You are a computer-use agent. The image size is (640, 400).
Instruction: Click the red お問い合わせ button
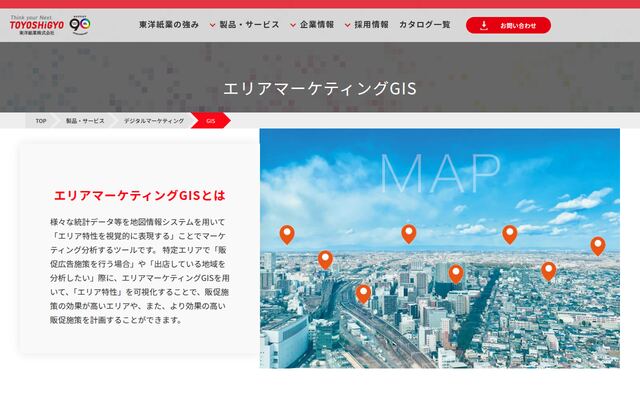pyautogui.click(x=508, y=25)
